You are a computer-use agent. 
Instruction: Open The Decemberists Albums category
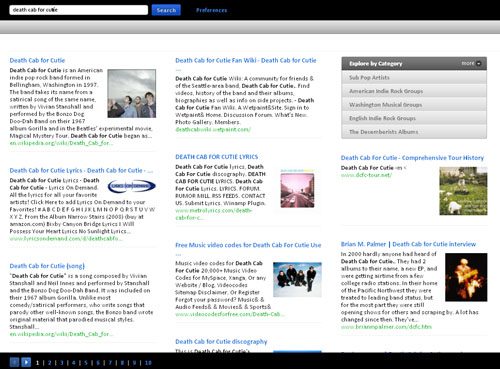[x=414, y=132]
